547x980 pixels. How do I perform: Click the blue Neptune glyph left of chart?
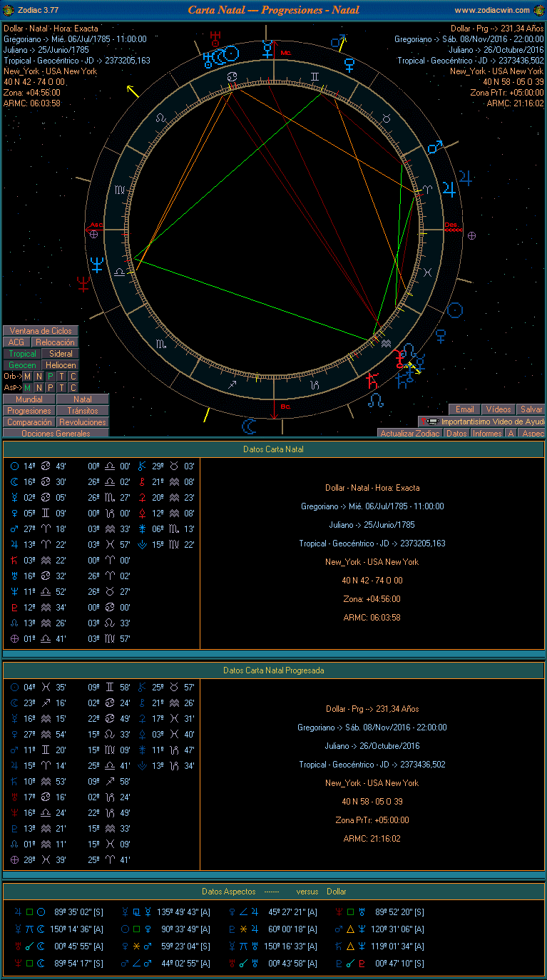(97, 265)
